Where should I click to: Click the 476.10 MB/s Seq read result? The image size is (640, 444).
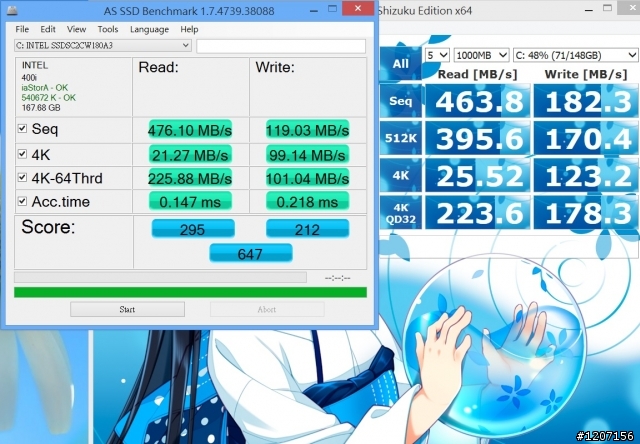190,130
